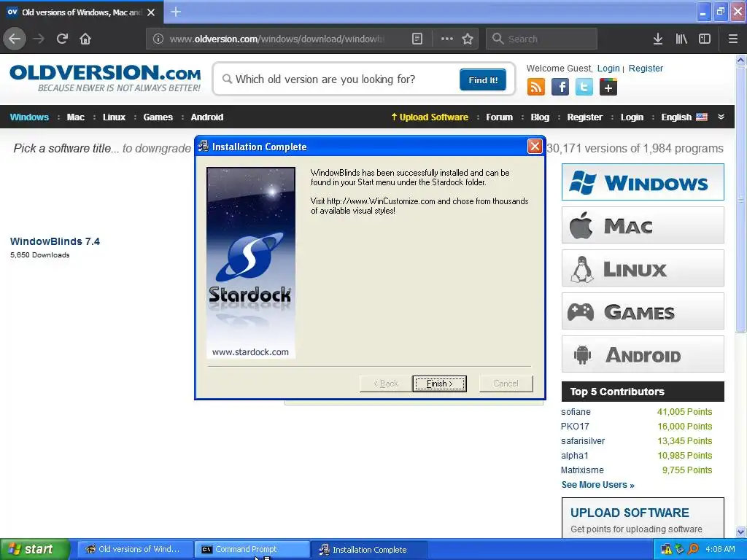Open contributor safarisilver's profile

pyautogui.click(x=583, y=441)
